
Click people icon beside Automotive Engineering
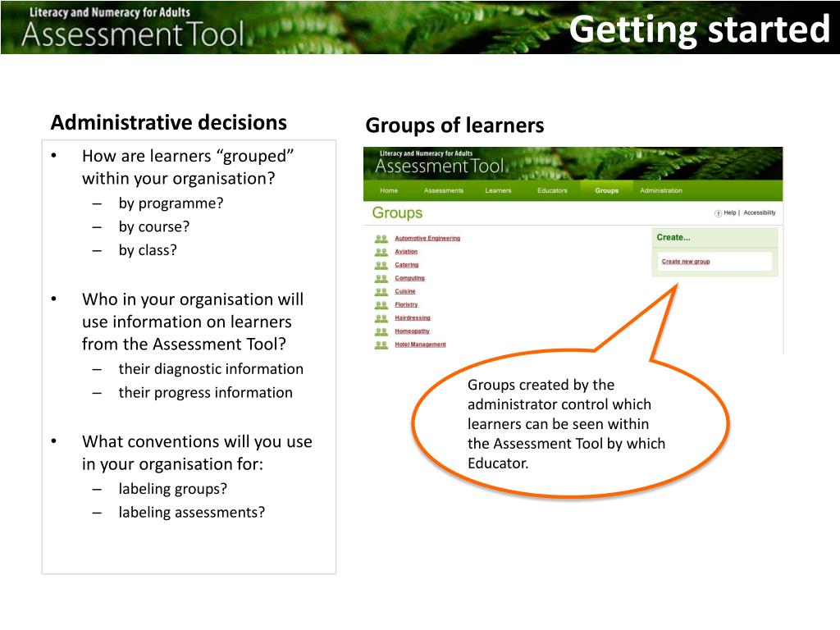pyautogui.click(x=381, y=239)
